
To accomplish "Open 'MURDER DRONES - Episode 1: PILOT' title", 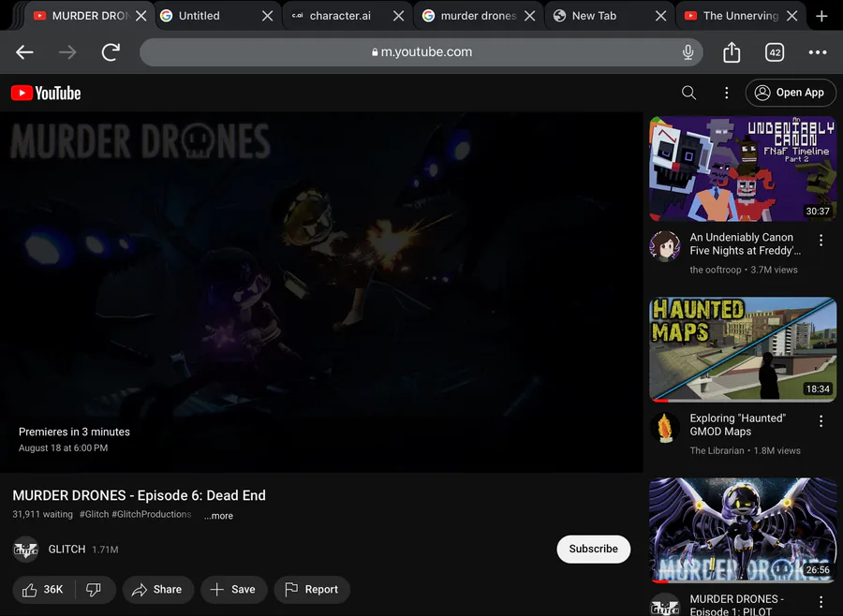I will pyautogui.click(x=737, y=605).
